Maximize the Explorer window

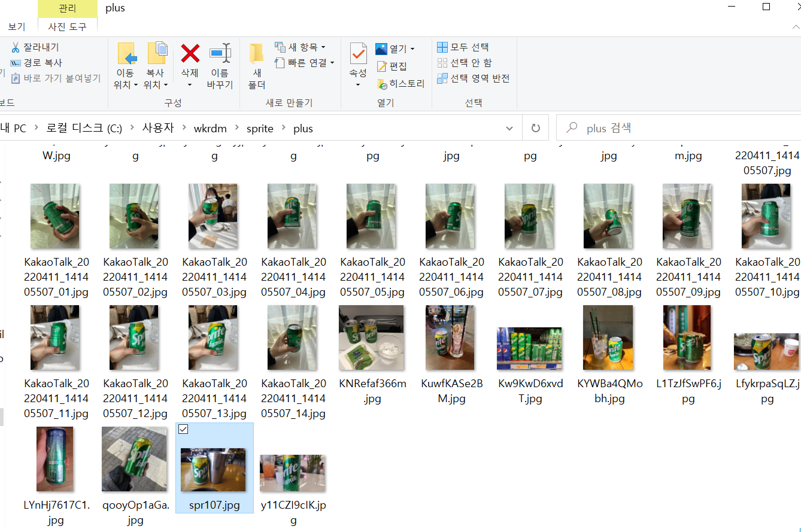point(766,7)
